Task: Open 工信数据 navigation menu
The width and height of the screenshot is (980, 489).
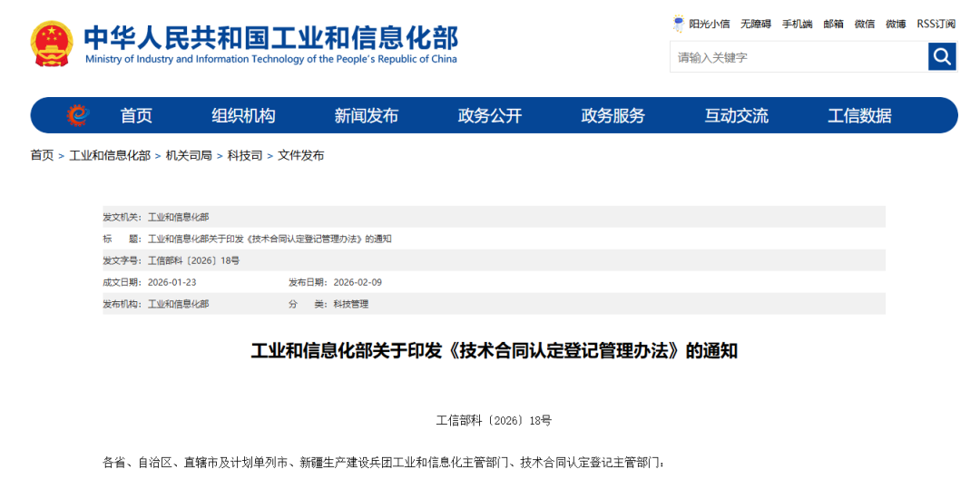Action: pyautogui.click(x=860, y=115)
